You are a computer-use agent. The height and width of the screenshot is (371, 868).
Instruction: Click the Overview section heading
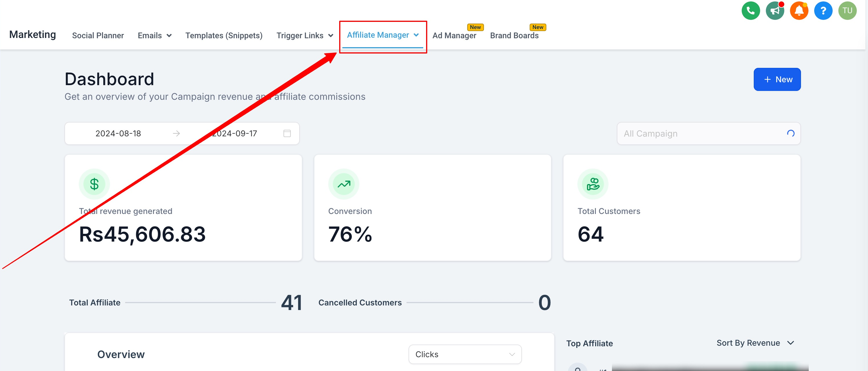121,354
